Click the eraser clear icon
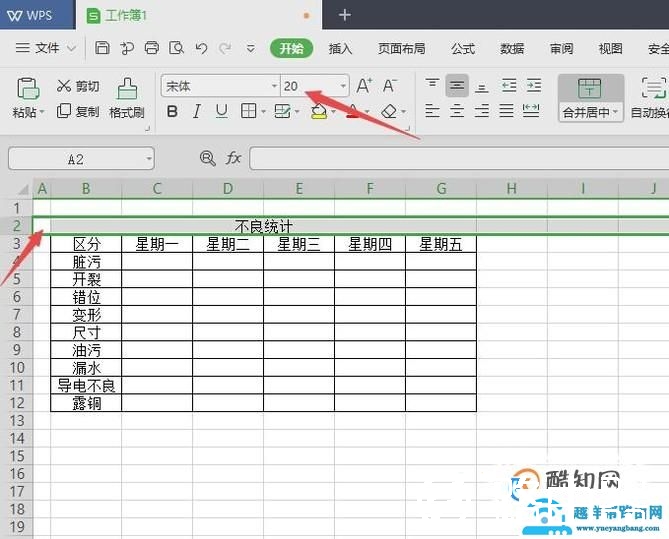The width and height of the screenshot is (669, 539). pos(389,112)
